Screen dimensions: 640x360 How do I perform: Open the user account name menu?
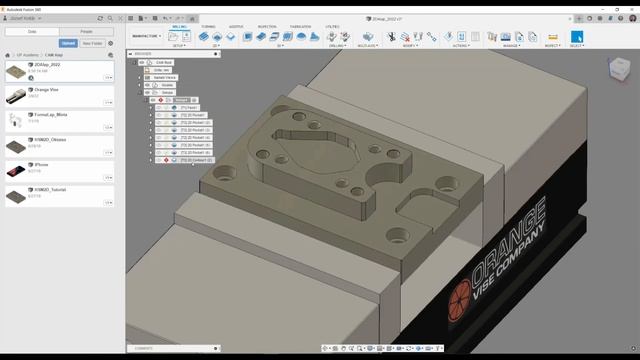pos(22,18)
